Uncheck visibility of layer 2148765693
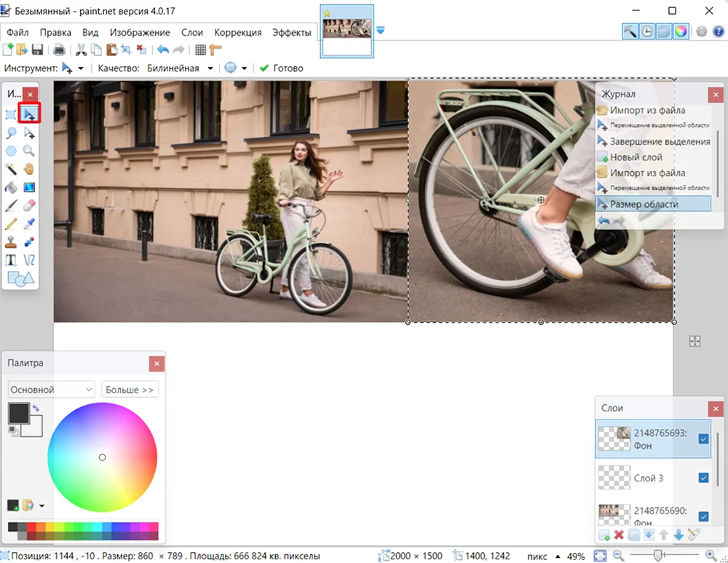This screenshot has height=563, width=728. click(x=703, y=439)
